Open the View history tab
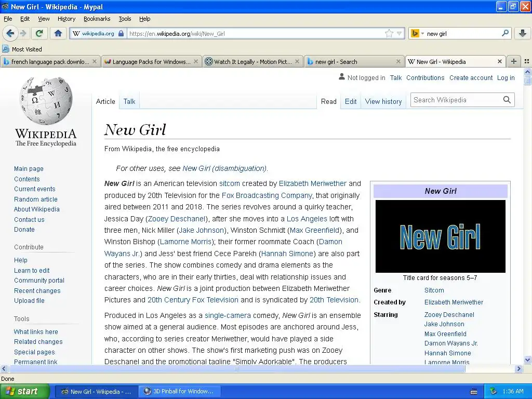Image resolution: width=532 pixels, height=399 pixels. pyautogui.click(x=383, y=101)
